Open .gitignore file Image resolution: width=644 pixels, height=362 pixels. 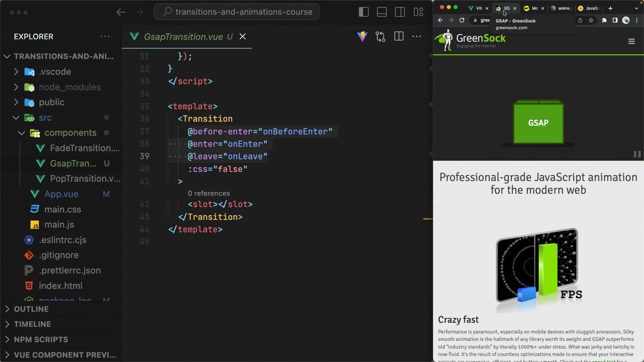pos(61,255)
